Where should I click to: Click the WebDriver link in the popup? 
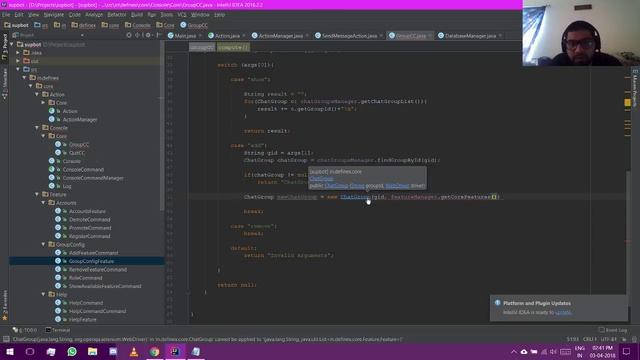coord(397,186)
